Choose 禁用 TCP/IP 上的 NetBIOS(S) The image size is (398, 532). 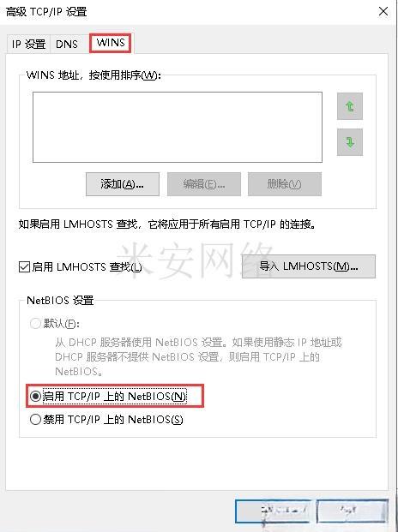[x=35, y=420]
